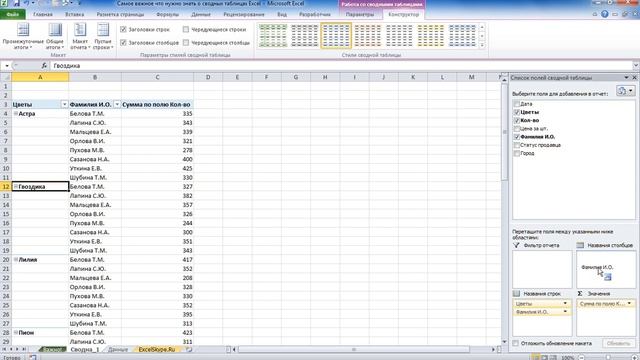
Task: Check the Статус продавца field
Action: pos(517,145)
